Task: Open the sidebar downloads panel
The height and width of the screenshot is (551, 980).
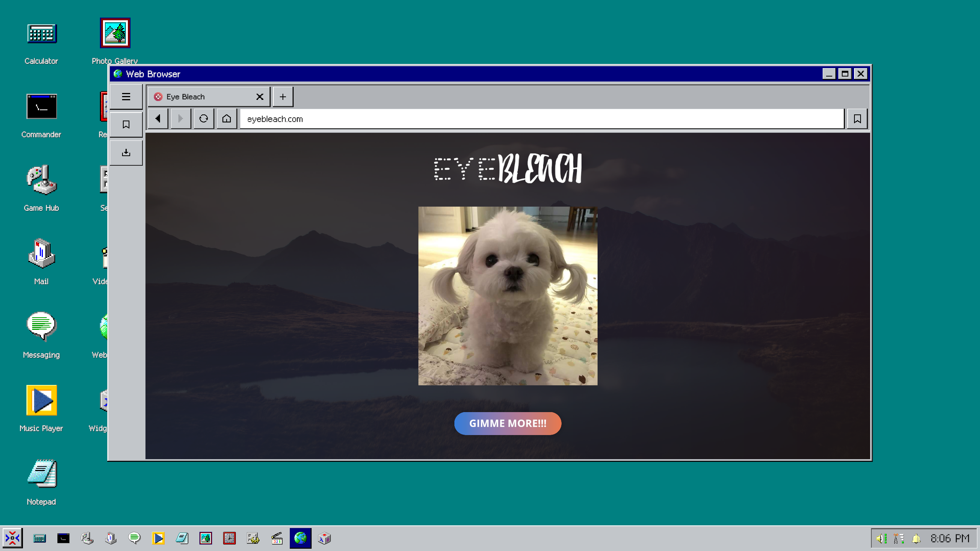Action: 126,153
